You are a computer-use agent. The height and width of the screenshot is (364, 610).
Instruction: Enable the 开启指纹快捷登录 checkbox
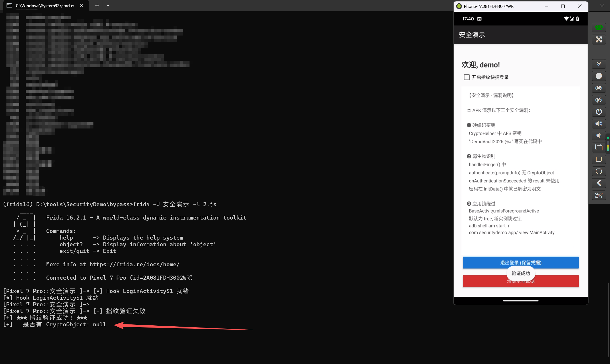pos(466,77)
